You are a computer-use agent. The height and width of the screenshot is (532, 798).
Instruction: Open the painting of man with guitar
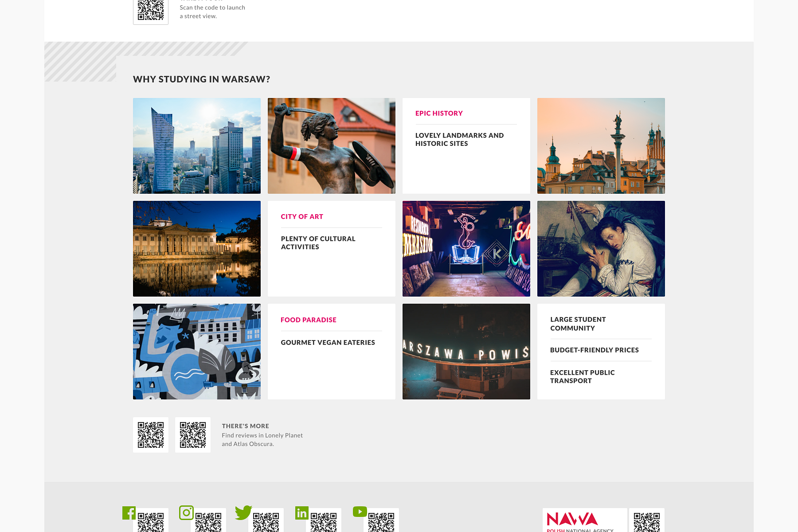click(601, 249)
